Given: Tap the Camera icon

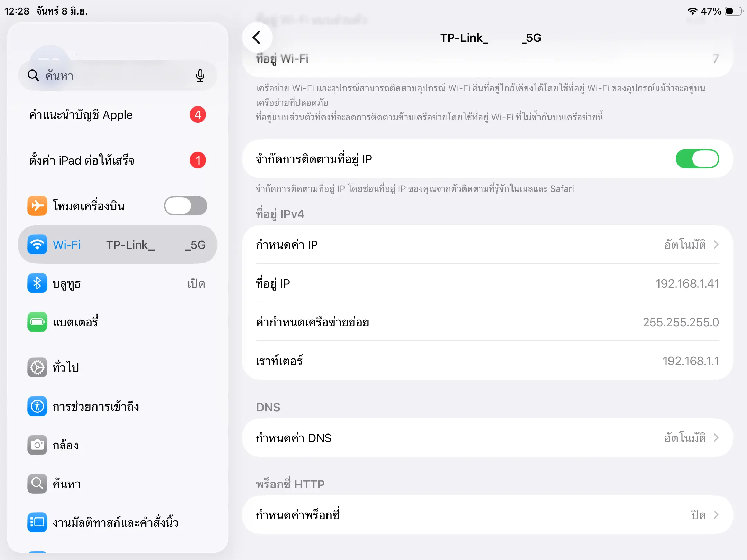Looking at the screenshot, I should [x=37, y=445].
